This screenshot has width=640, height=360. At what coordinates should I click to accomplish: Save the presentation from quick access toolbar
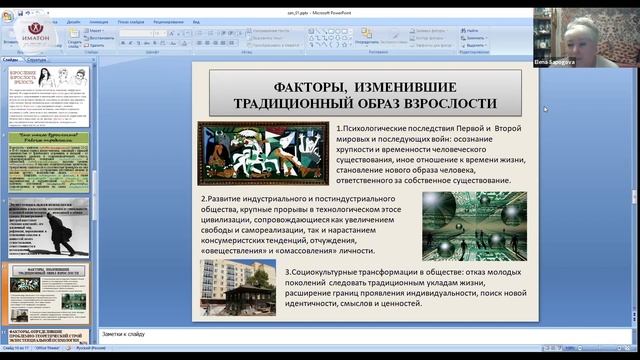[x=20, y=13]
